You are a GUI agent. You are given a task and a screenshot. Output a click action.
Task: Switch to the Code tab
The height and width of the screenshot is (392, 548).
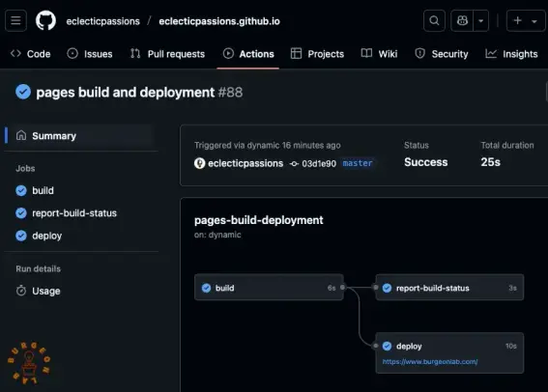coord(31,54)
